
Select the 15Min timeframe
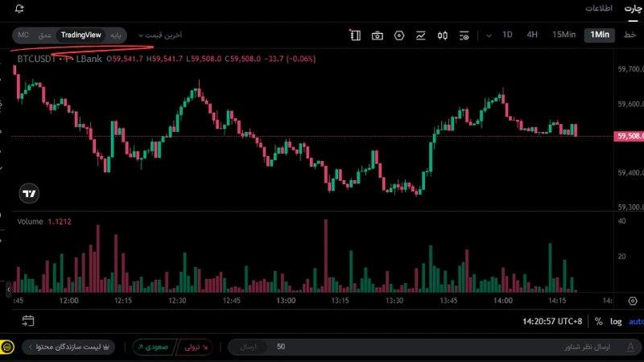[x=563, y=35]
